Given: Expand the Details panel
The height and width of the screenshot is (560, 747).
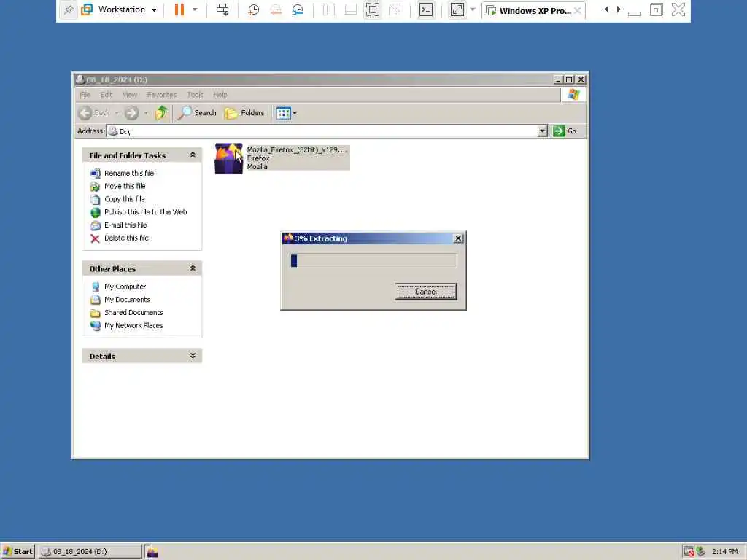Looking at the screenshot, I should coord(193,356).
